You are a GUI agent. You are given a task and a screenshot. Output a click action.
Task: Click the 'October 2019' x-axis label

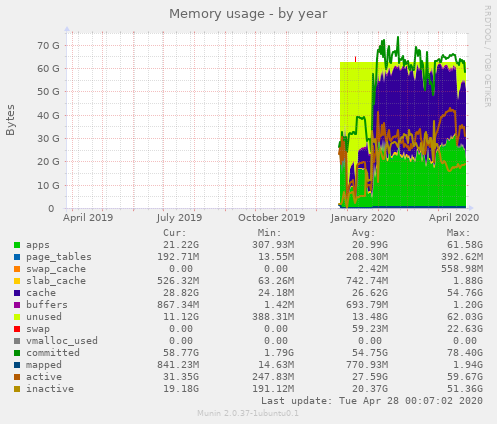click(x=271, y=218)
